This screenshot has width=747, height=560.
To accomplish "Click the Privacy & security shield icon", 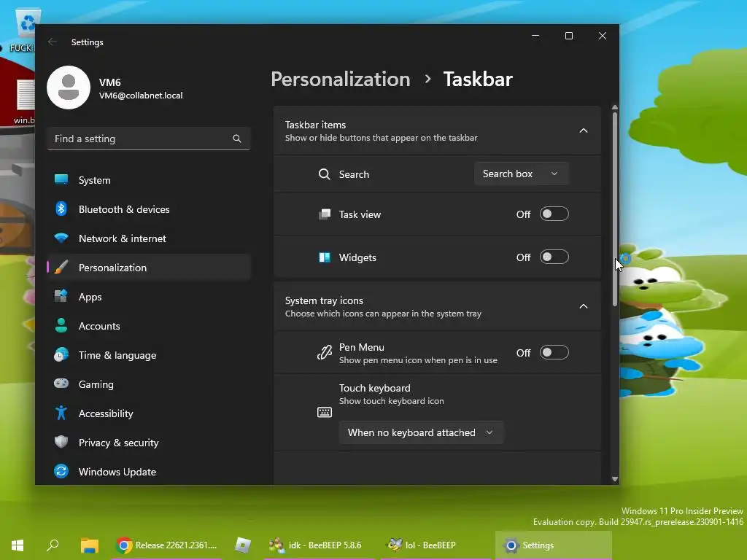I will [61, 442].
